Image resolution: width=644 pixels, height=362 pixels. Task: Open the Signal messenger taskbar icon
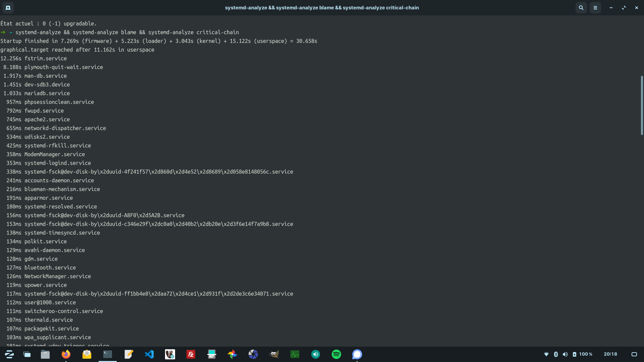(357, 354)
